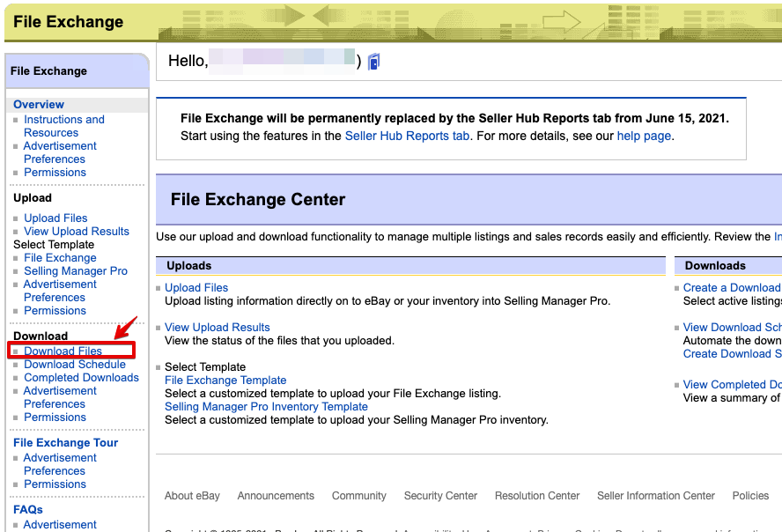Open the FAQs section link
782x532 pixels.
28,510
